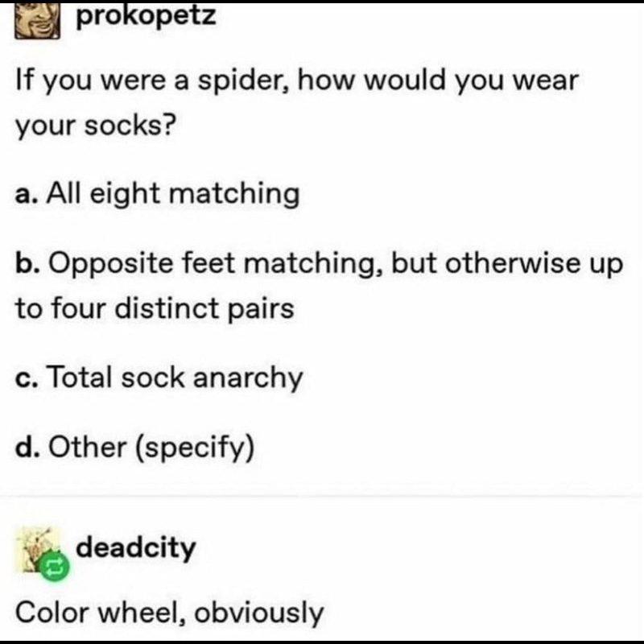
Task: Click the bold "b." option label
Action: click(28, 263)
